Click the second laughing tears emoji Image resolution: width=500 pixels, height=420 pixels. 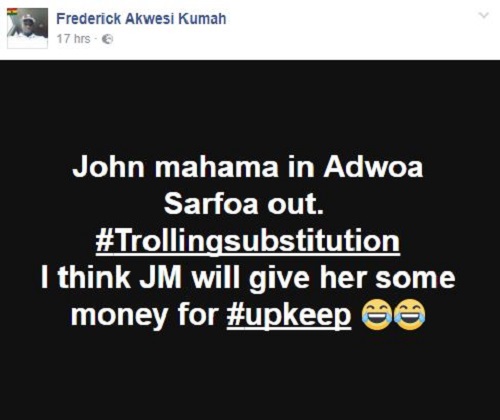(x=410, y=315)
